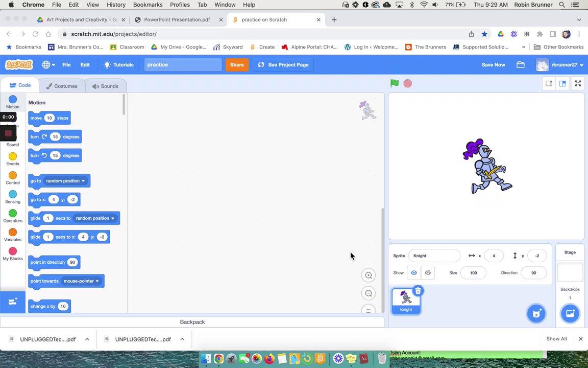588x368 pixels.
Task: Select the My Blocks category
Action: pyautogui.click(x=13, y=254)
